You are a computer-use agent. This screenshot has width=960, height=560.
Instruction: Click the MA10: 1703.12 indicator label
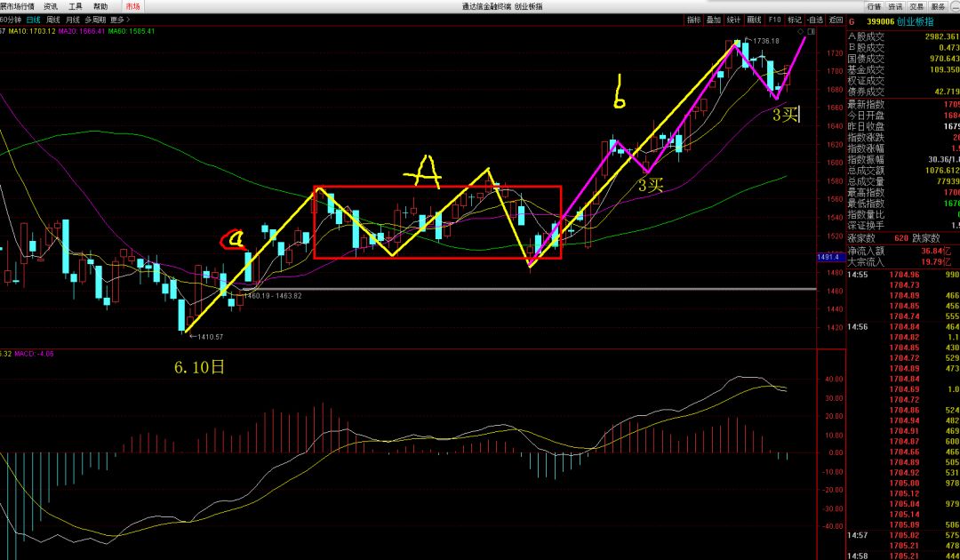pos(33,31)
